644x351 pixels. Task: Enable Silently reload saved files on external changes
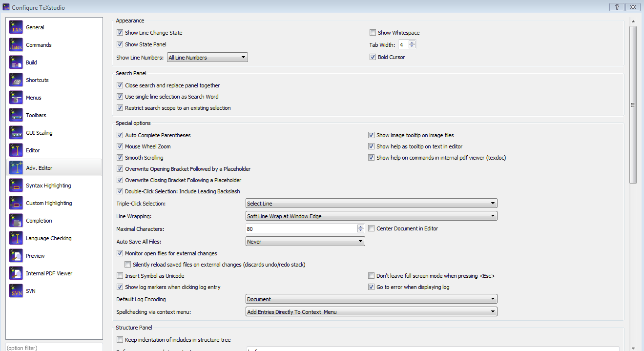tap(128, 265)
